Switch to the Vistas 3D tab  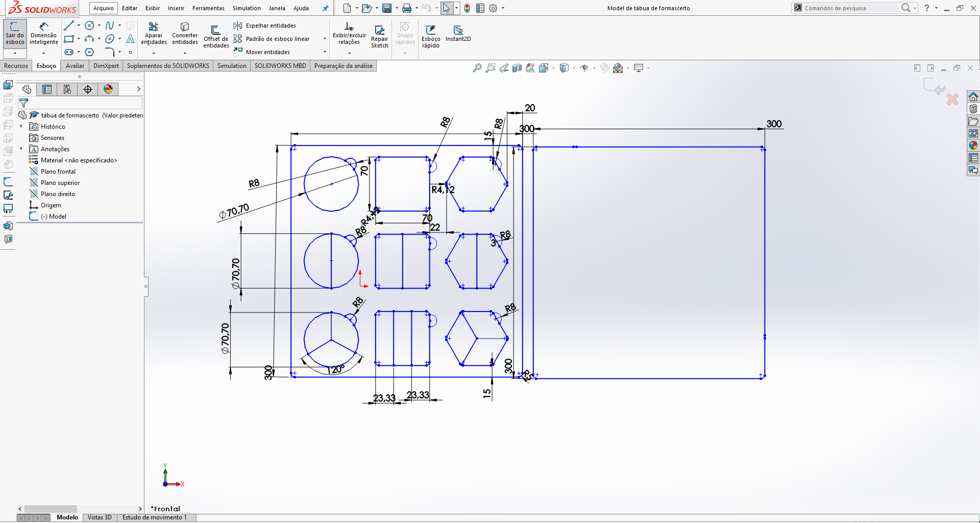(100, 517)
